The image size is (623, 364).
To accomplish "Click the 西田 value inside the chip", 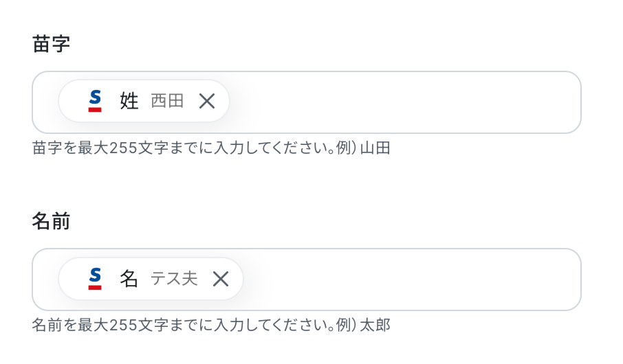I will (167, 101).
